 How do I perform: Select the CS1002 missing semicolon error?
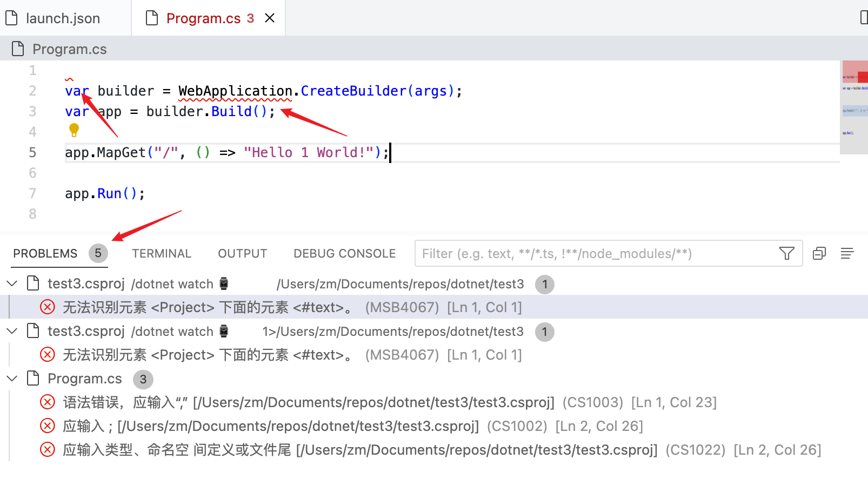click(x=270, y=426)
